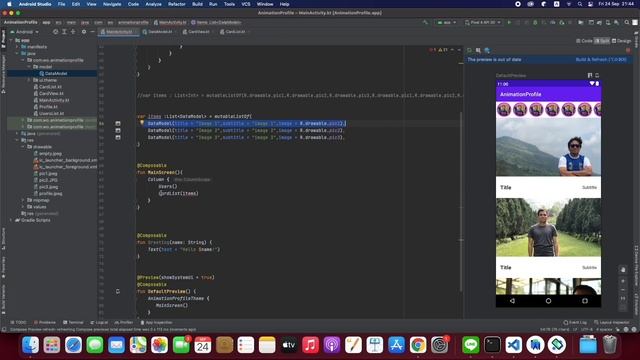
Task: Open the Android project view dropdown
Action: pos(24,31)
